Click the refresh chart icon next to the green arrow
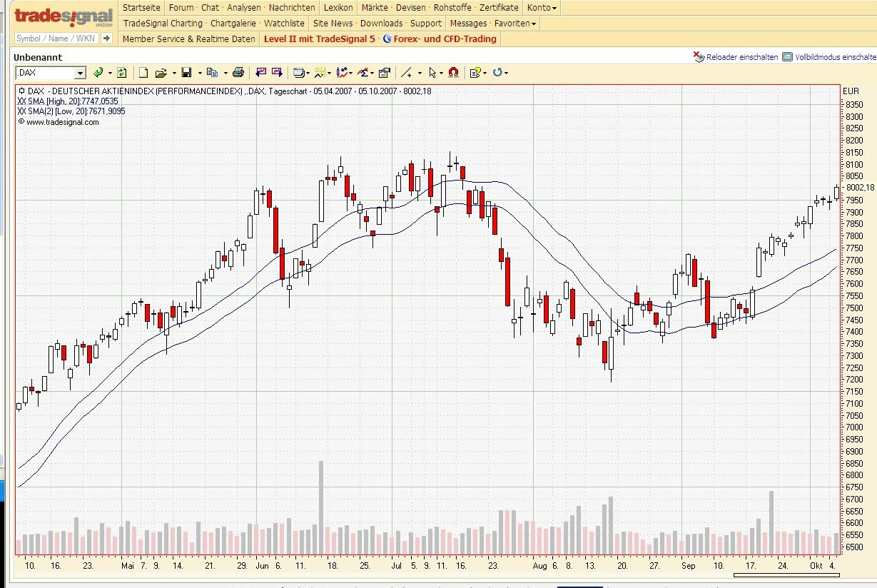Viewport: 877px width, 588px height. click(x=121, y=73)
